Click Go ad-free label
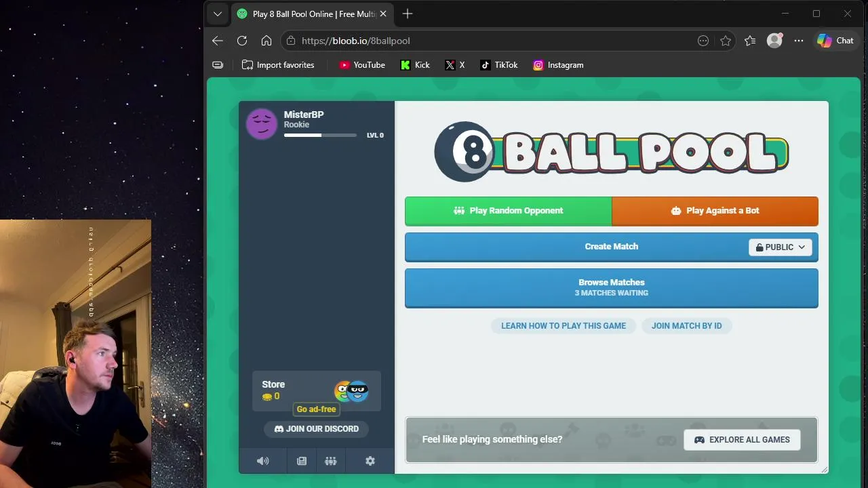The height and width of the screenshot is (488, 868). pos(316,409)
